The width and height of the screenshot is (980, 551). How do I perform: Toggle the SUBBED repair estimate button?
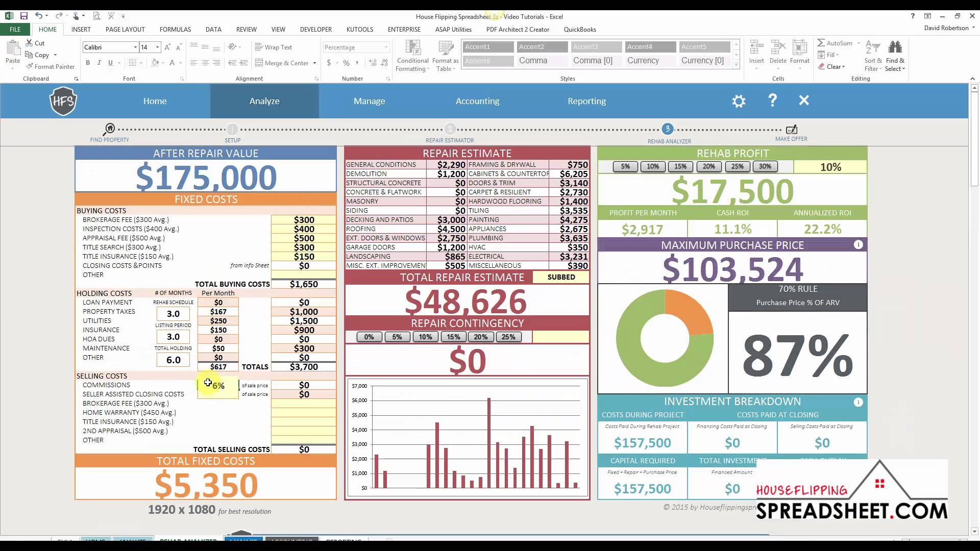(561, 277)
